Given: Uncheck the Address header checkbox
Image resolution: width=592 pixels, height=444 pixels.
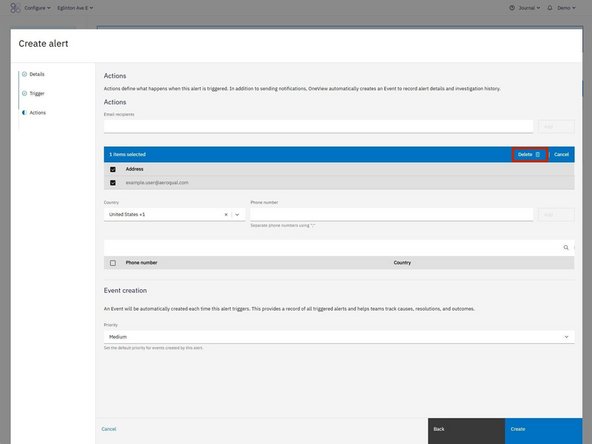Looking at the screenshot, I should tap(113, 169).
